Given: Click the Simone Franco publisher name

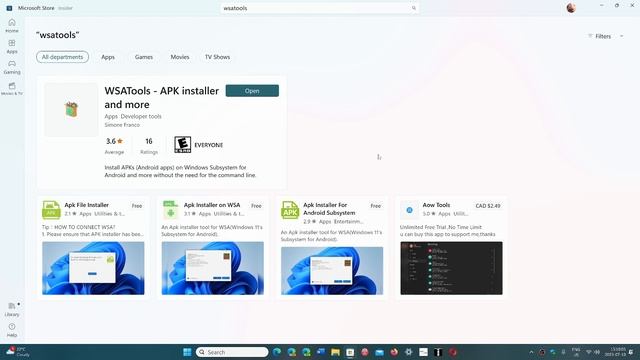Looking at the screenshot, I should (122, 125).
